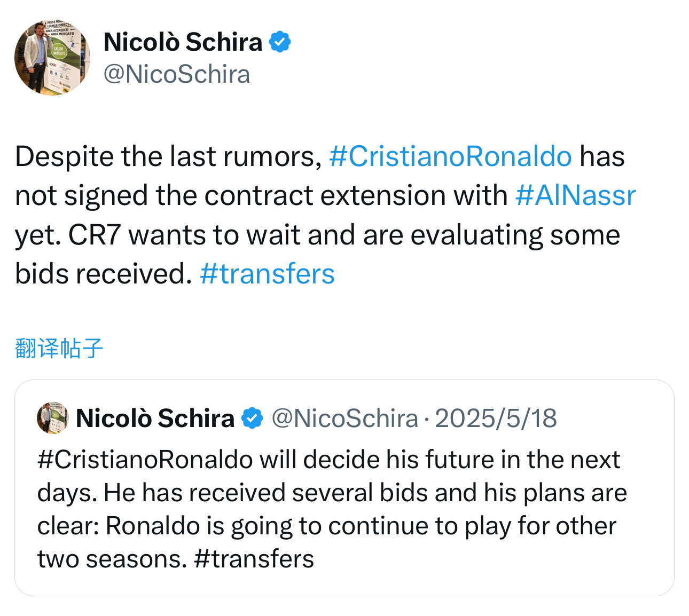Open the quoted post body text
This screenshot has width=689, height=616.
coord(332,509)
